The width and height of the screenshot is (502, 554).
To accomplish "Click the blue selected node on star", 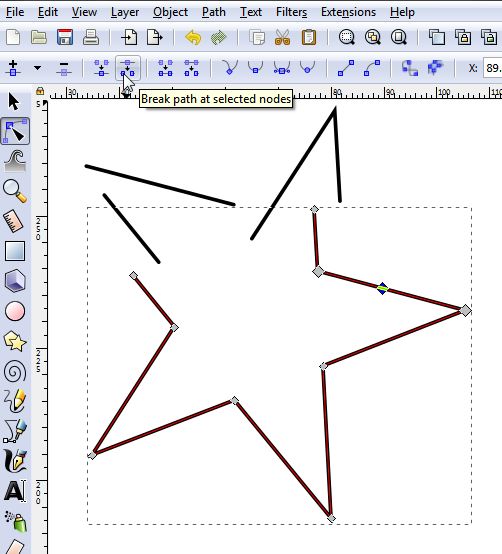I will click(x=382, y=288).
